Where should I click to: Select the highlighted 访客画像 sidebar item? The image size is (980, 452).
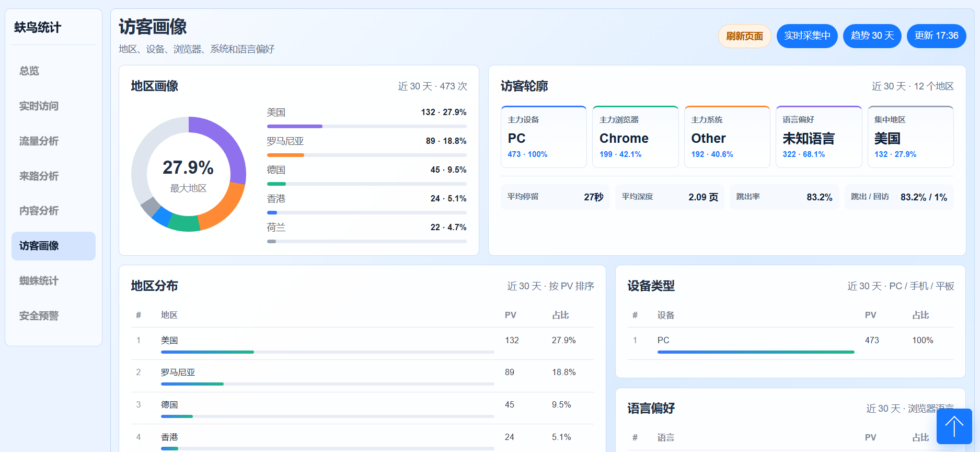point(53,246)
